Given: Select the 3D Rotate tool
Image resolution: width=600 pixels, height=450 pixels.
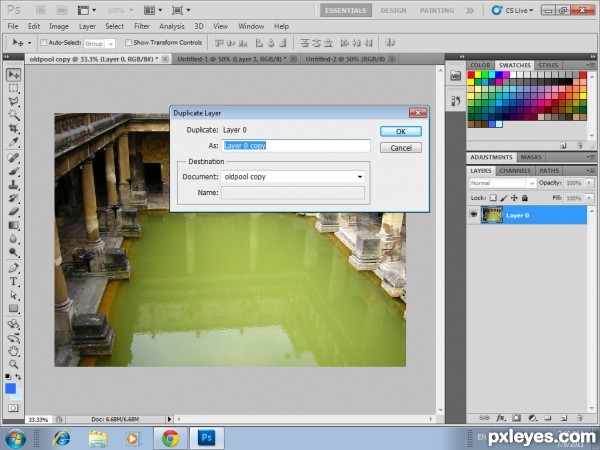Looking at the screenshot, I should pyautogui.click(x=13, y=324).
